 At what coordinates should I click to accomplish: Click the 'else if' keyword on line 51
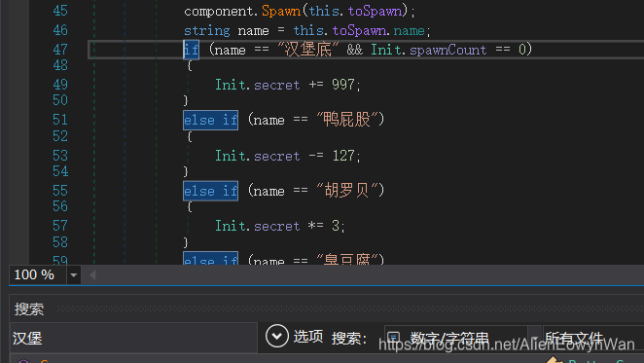click(211, 120)
